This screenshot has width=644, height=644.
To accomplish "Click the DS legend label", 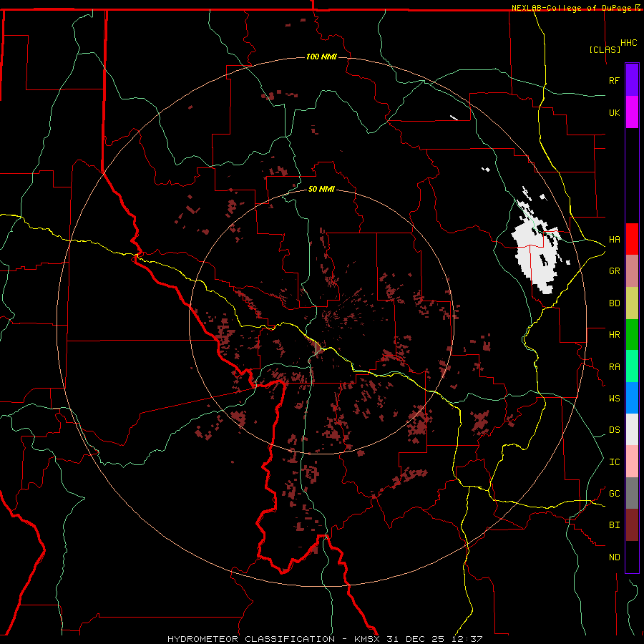I will click(x=614, y=429).
